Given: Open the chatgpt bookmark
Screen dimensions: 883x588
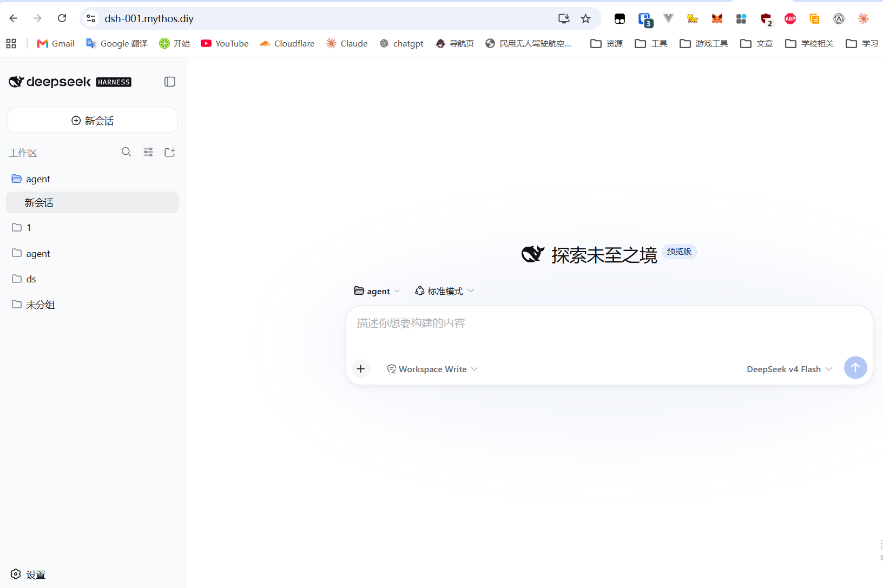Looking at the screenshot, I should pyautogui.click(x=401, y=43).
